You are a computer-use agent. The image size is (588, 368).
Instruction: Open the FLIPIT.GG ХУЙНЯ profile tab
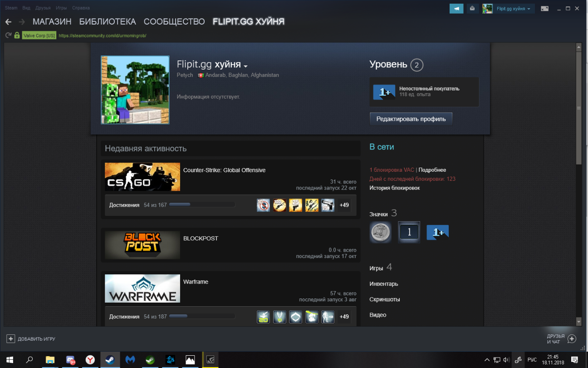(x=249, y=22)
